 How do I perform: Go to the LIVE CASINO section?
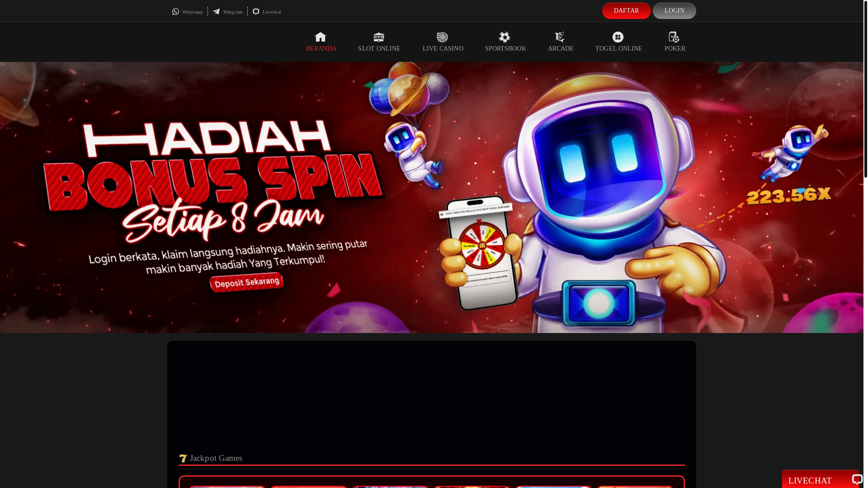(443, 48)
